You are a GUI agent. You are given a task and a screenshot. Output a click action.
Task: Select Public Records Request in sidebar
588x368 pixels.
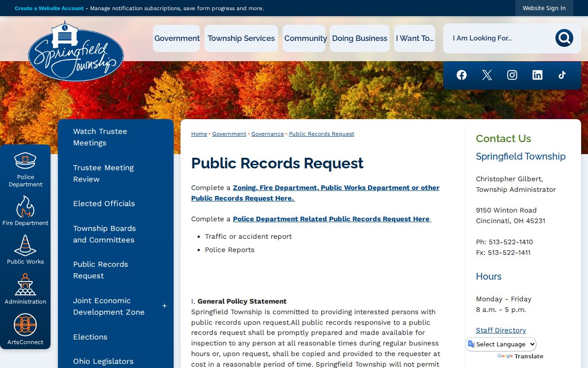116,270
